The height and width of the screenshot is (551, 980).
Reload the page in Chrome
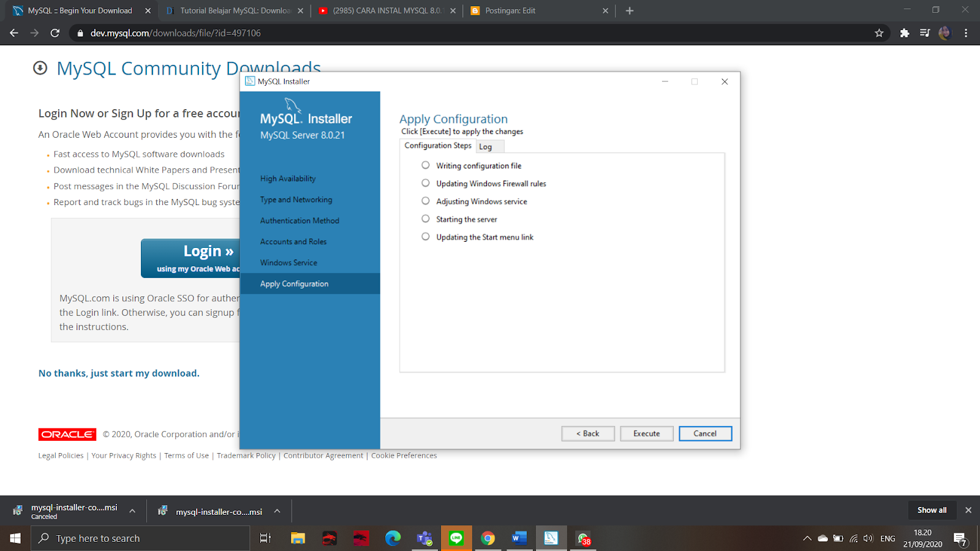tap(55, 33)
